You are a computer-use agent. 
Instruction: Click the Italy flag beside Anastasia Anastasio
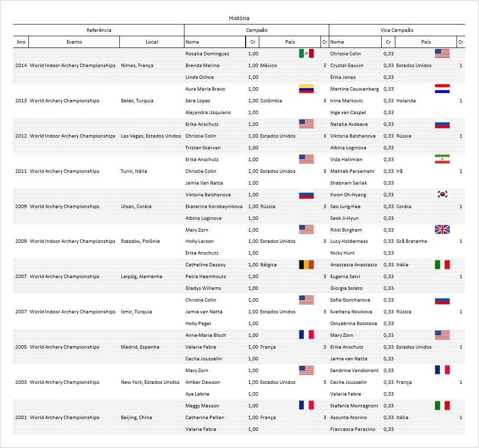[x=442, y=264]
